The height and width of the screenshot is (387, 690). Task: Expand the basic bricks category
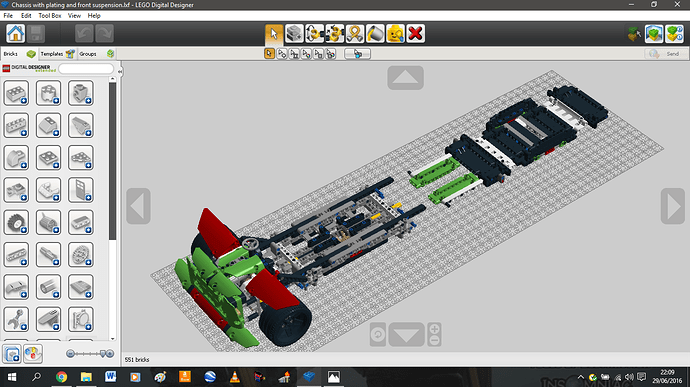point(16,93)
